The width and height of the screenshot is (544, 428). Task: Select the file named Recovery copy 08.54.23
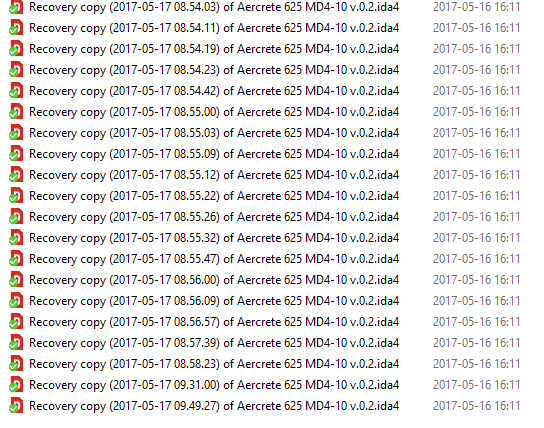[x=214, y=70]
